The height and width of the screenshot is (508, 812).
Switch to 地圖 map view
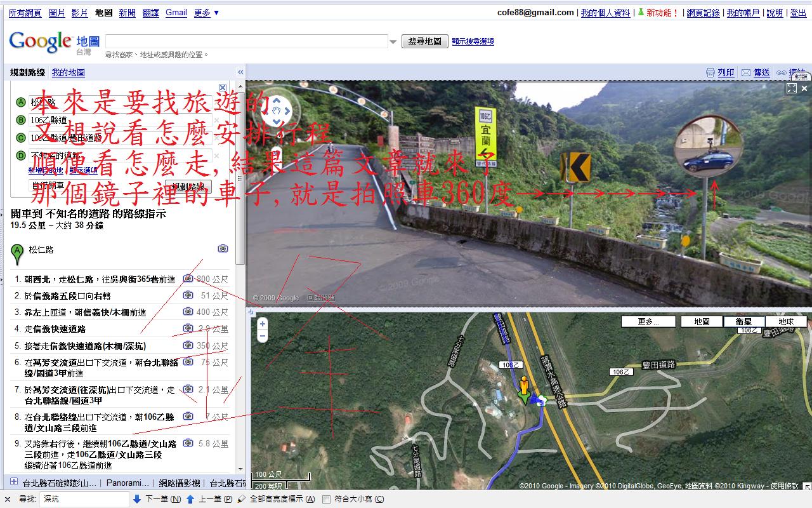pyautogui.click(x=702, y=321)
